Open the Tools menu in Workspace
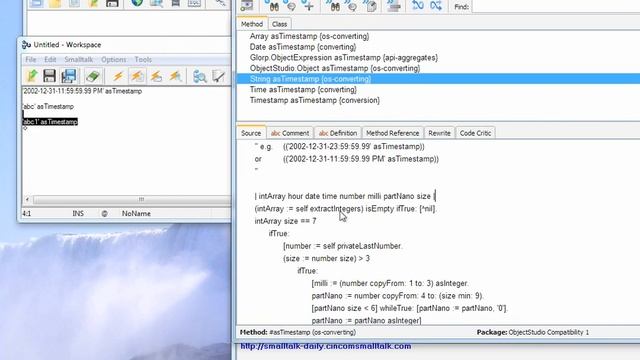 click(x=143, y=60)
